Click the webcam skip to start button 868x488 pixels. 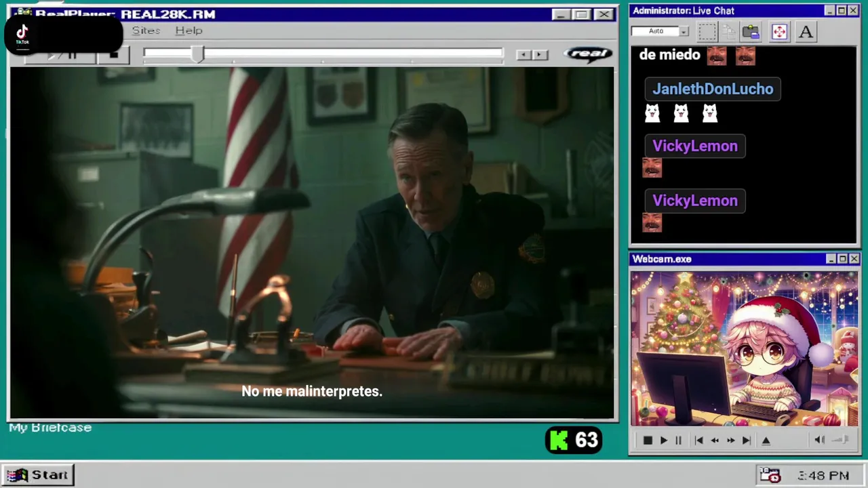click(x=698, y=441)
